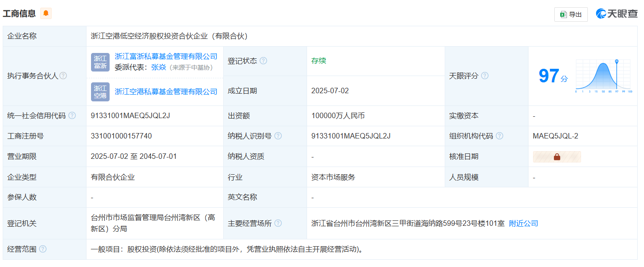Click help icon beside 纳税人识别号
Image resolution: width=644 pixels, height=267 pixels.
point(278,136)
